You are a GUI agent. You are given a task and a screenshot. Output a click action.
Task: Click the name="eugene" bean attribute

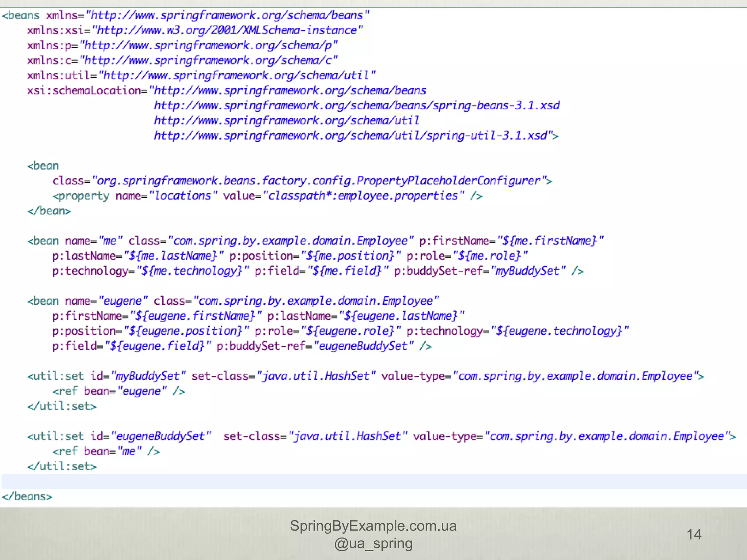click(x=107, y=301)
